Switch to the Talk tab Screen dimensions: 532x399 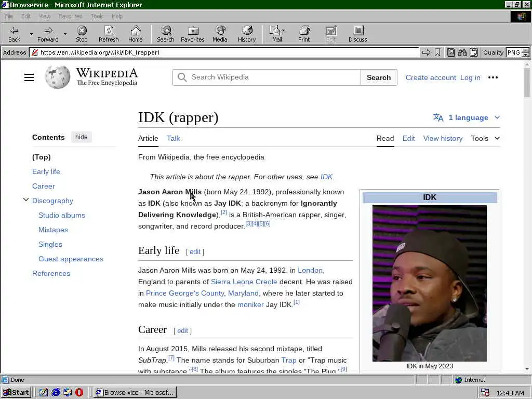coord(174,138)
